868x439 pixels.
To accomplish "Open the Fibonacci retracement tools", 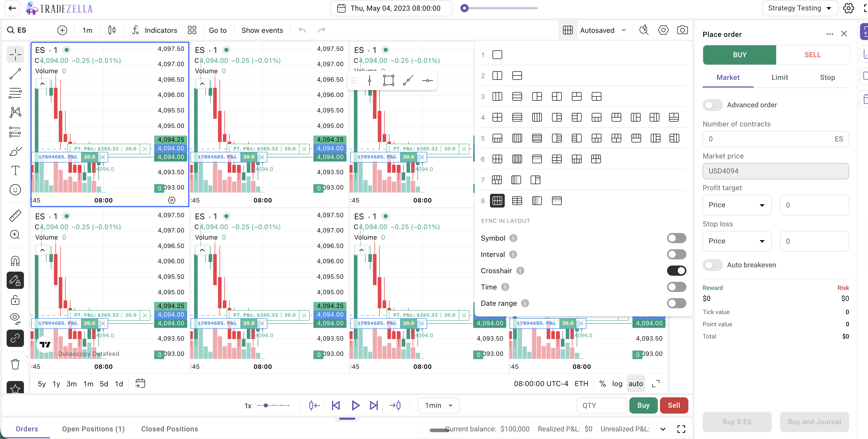I will (x=15, y=93).
